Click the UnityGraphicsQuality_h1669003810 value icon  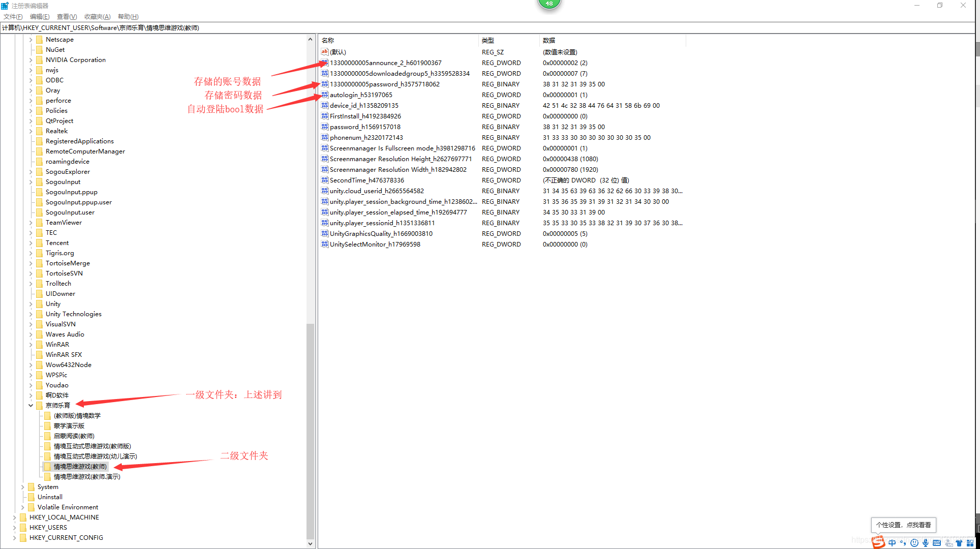pyautogui.click(x=325, y=233)
